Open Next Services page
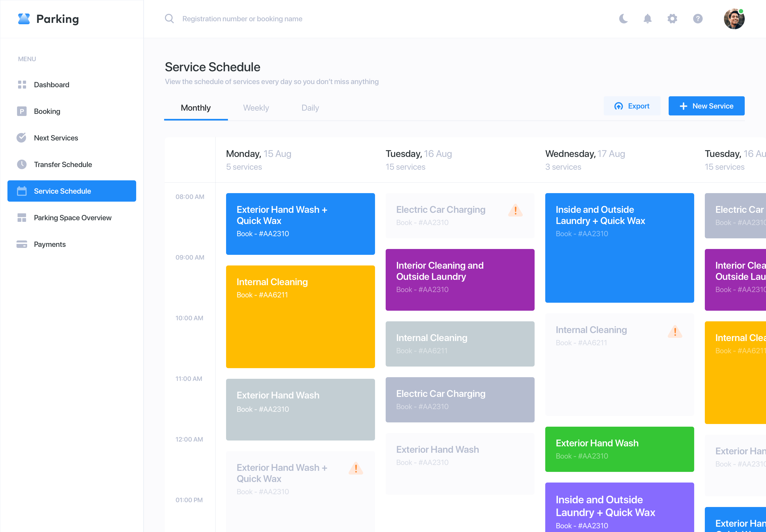766x532 pixels. point(72,138)
